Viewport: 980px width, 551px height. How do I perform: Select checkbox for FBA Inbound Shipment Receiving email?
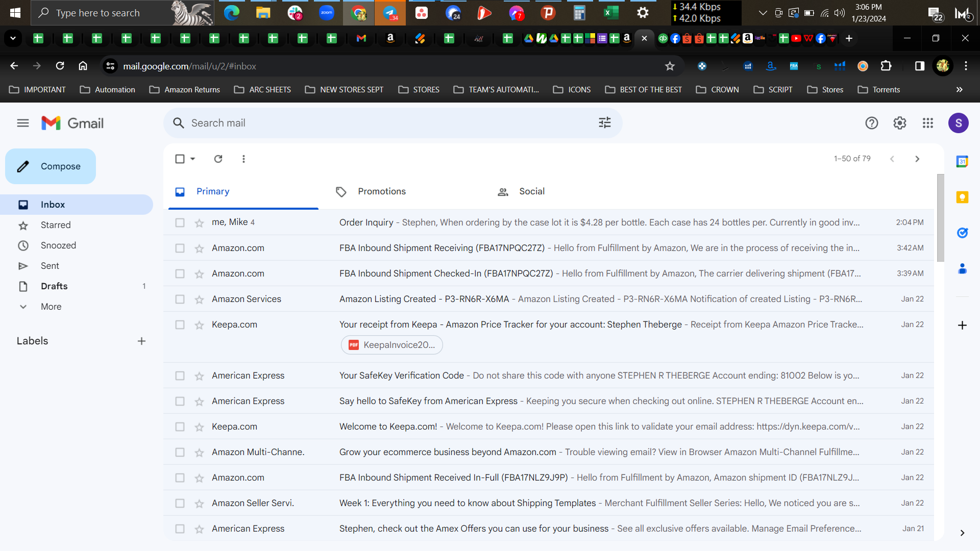180,248
